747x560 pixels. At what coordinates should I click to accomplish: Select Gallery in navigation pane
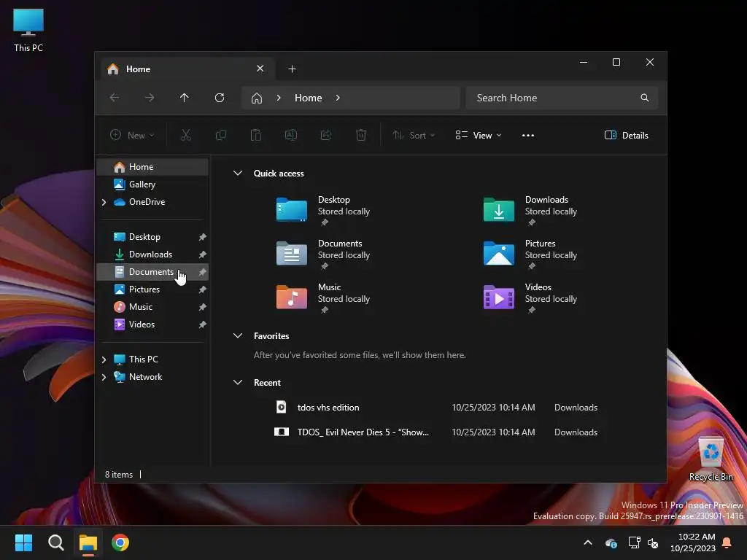[152, 184]
